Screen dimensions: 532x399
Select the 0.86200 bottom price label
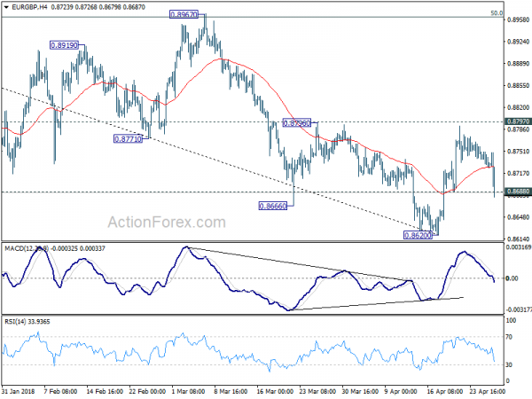coord(418,235)
